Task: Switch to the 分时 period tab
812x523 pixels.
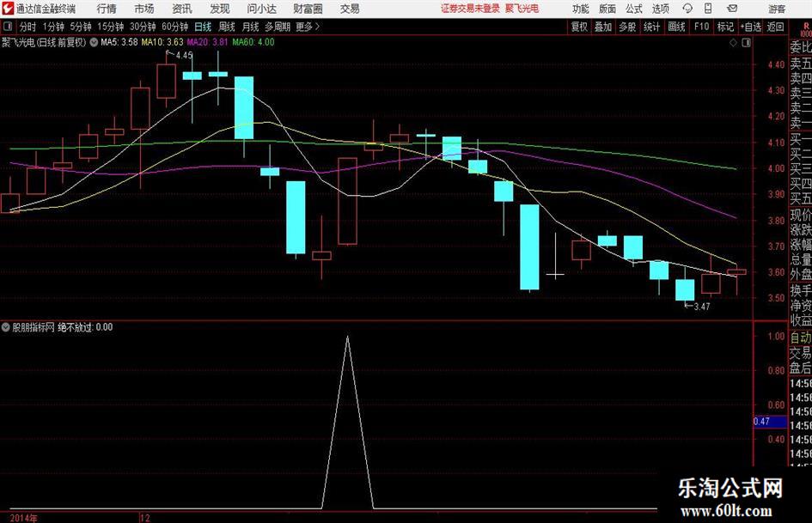Action: [27, 27]
